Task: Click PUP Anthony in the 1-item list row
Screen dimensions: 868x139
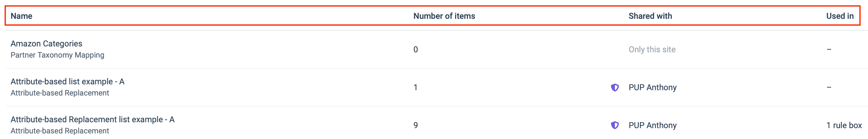Action: (652, 88)
